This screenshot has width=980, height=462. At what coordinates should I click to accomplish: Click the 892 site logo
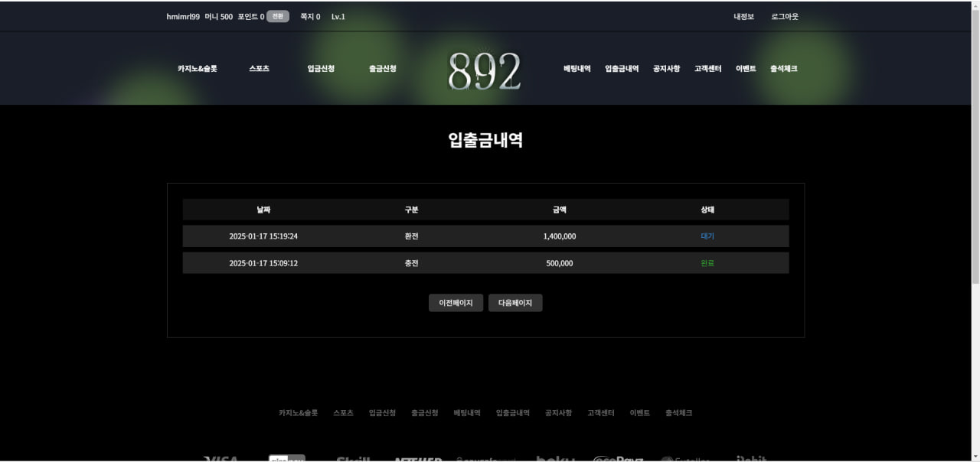484,71
